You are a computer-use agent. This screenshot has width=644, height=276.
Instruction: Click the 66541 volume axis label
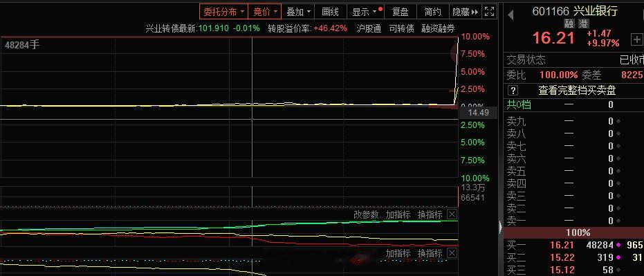pos(473,198)
